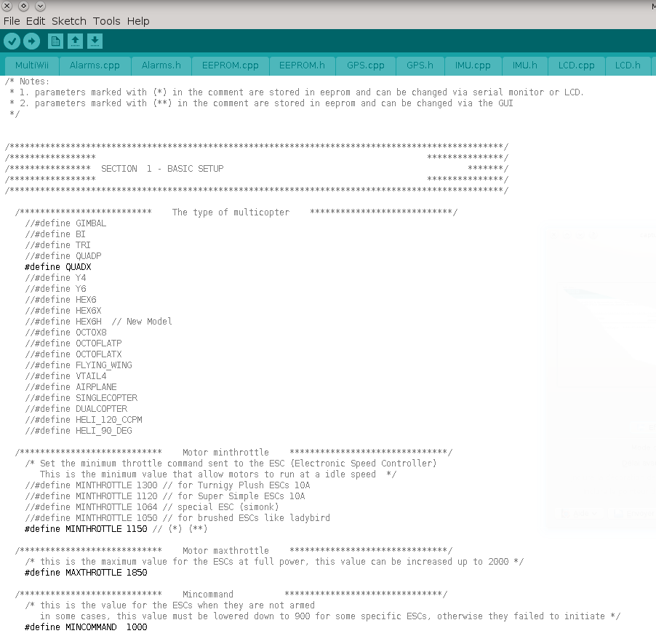Open a sketch with the up-arrow icon
The width and height of the screenshot is (656, 644).
click(x=75, y=41)
